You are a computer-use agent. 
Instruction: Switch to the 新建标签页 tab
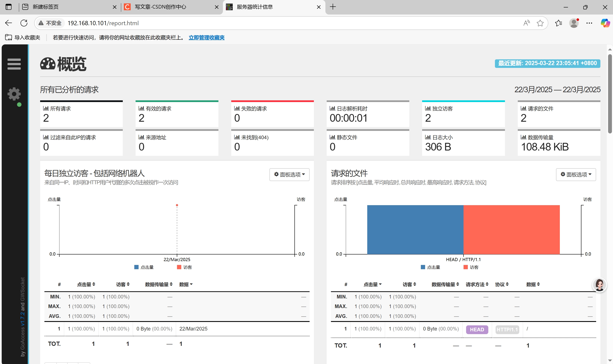point(46,7)
